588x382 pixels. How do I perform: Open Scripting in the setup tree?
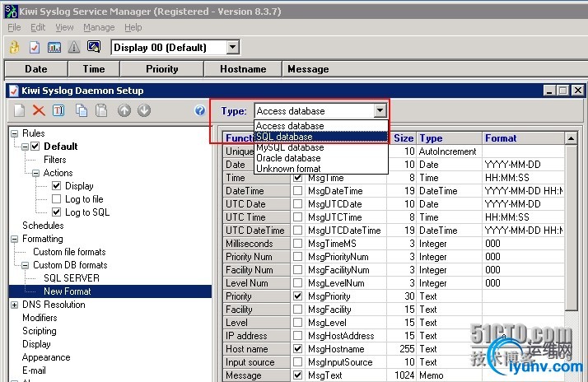pos(40,331)
